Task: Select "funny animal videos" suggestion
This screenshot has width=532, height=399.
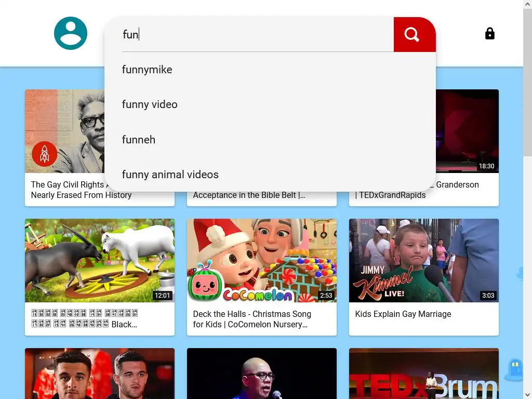Action: click(x=270, y=175)
